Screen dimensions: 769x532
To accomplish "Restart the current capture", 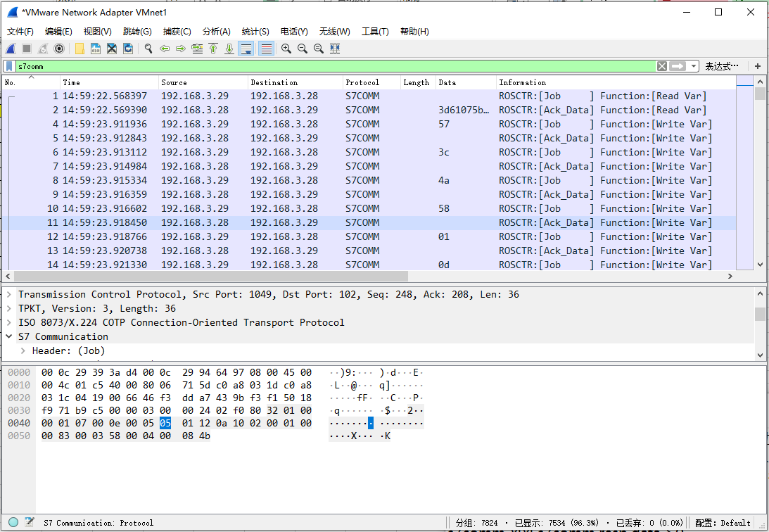I will (x=43, y=49).
